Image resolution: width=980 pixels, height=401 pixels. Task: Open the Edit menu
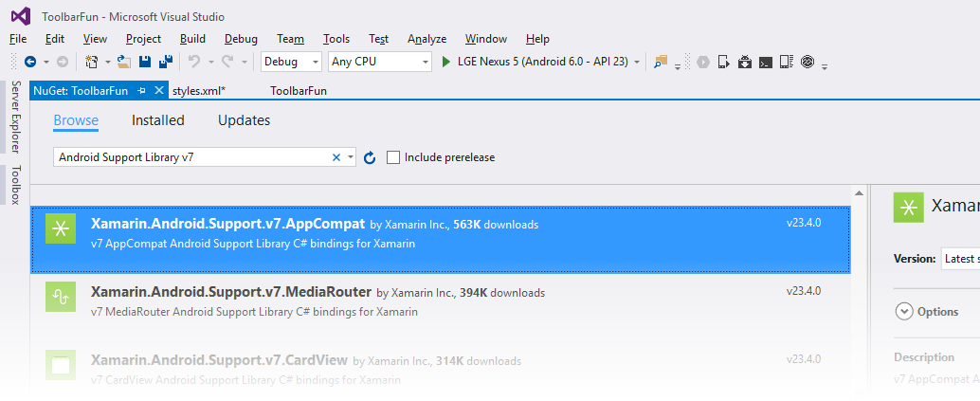point(55,39)
